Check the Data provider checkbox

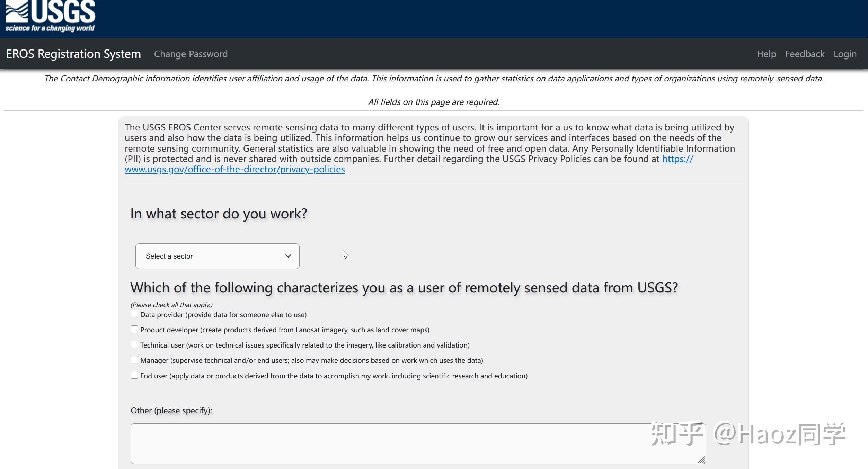(134, 314)
